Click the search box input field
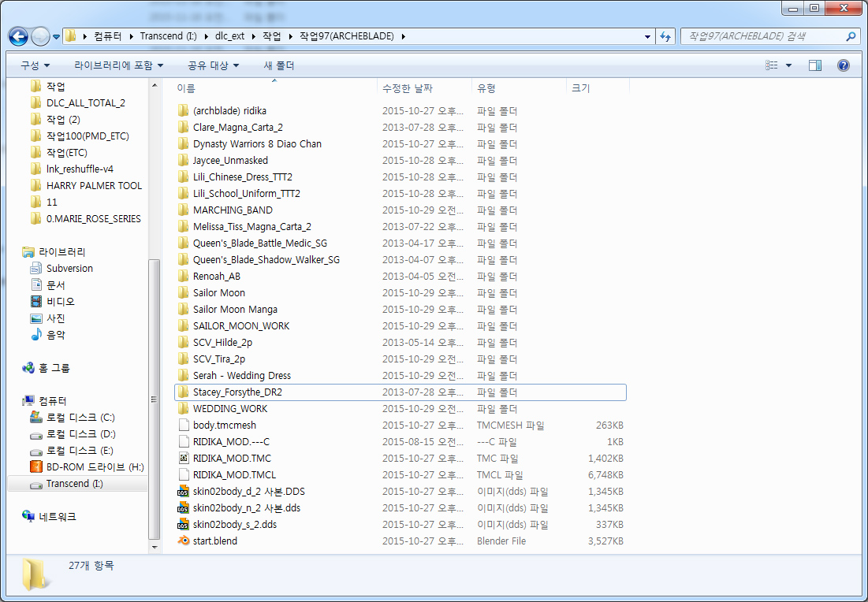Image resolution: width=868 pixels, height=602 pixels. coord(761,36)
